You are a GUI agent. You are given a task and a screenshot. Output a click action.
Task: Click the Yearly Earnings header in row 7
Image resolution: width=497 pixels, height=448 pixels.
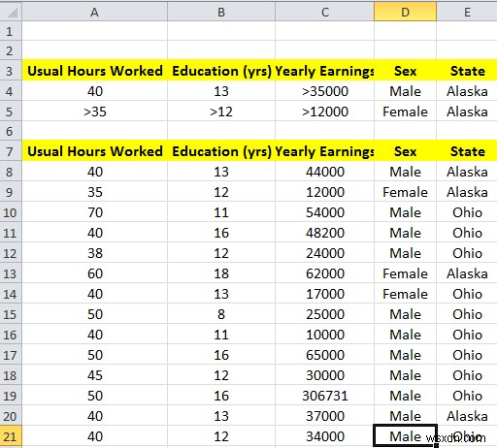(x=325, y=151)
